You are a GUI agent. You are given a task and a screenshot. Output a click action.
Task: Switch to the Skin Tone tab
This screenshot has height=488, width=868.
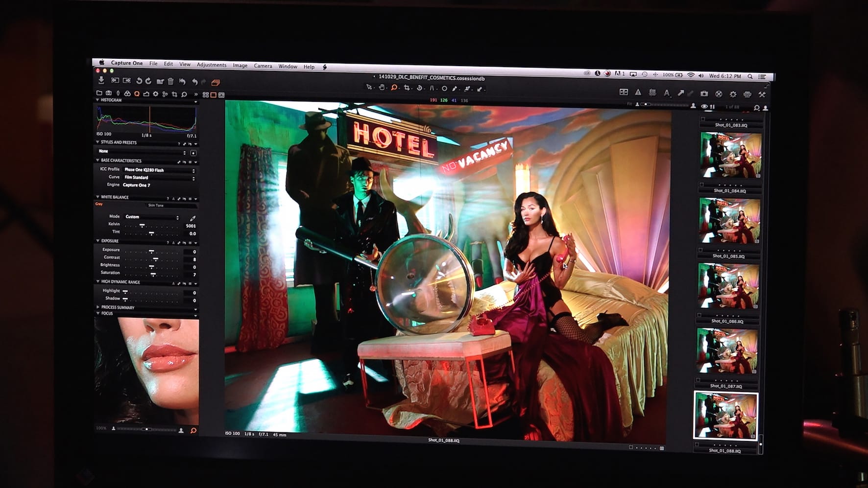point(156,206)
